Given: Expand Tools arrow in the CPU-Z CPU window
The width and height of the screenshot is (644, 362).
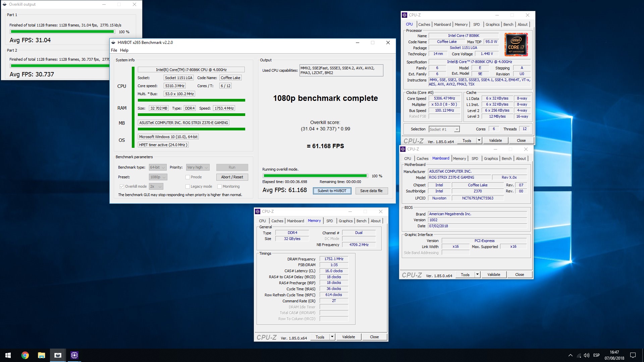Looking at the screenshot, I should click(479, 140).
